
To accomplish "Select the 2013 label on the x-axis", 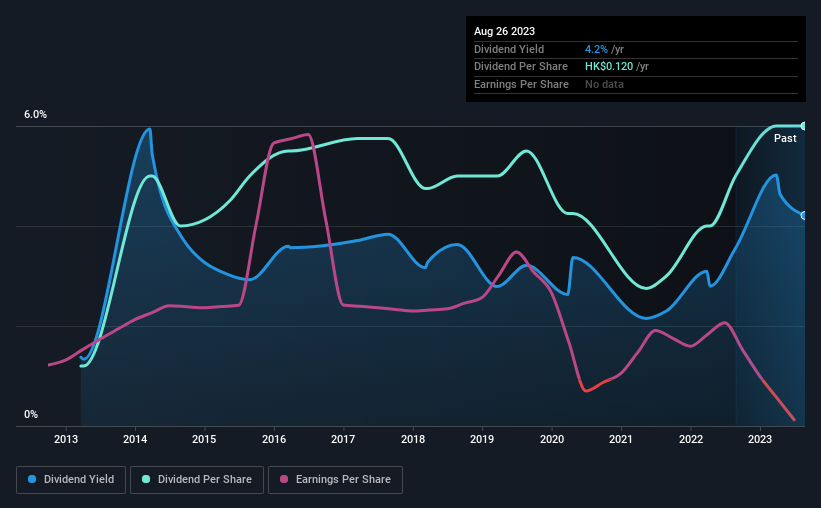I will (66, 439).
